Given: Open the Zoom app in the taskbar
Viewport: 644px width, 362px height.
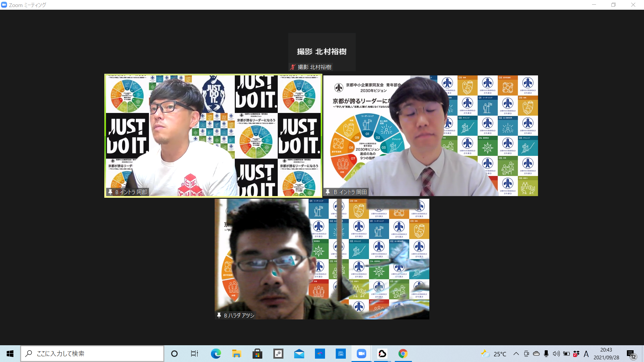Looking at the screenshot, I should [x=361, y=354].
